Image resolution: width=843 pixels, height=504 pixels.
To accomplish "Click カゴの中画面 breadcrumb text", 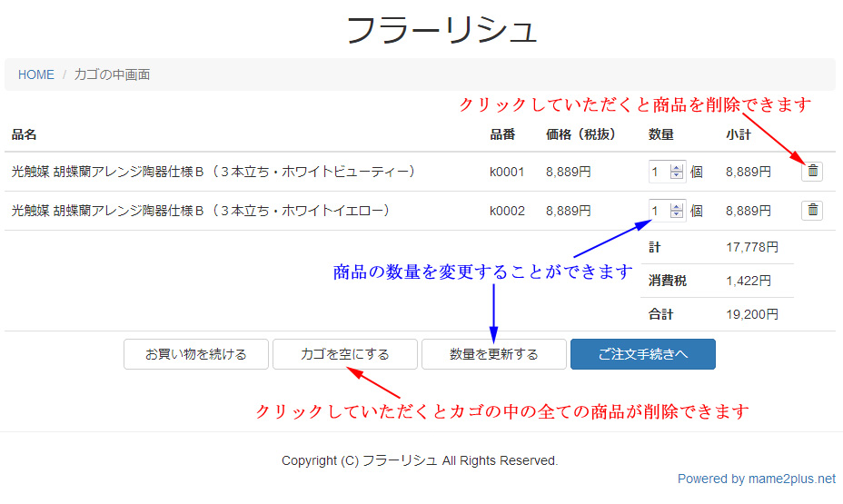I will 112,74.
